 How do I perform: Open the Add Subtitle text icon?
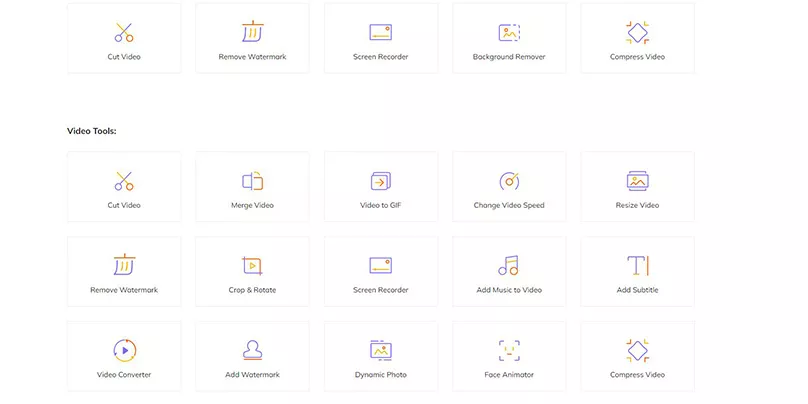pyautogui.click(x=637, y=265)
